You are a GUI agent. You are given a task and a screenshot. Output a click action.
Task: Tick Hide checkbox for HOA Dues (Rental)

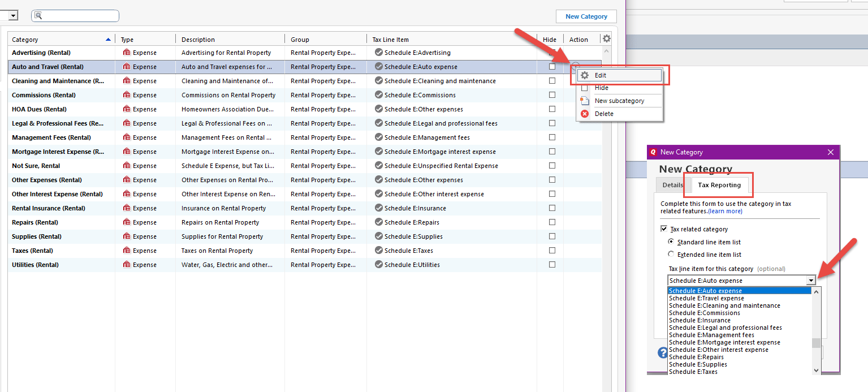(552, 109)
